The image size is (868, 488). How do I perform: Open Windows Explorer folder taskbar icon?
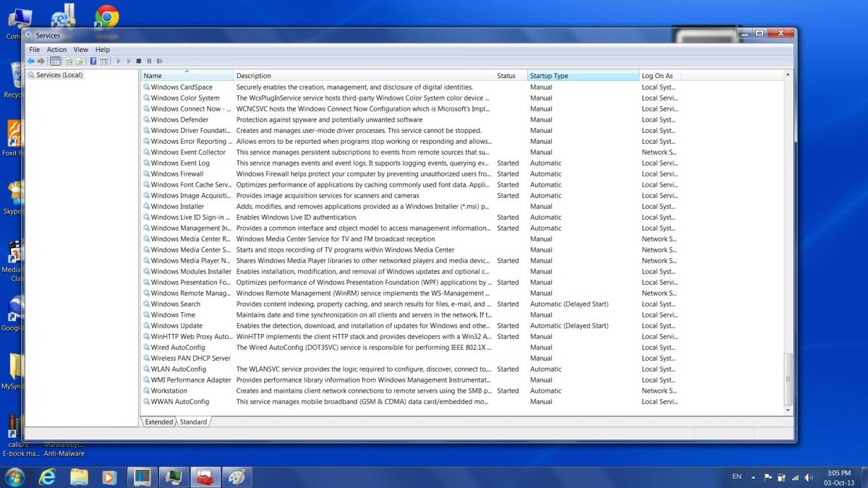point(79,477)
